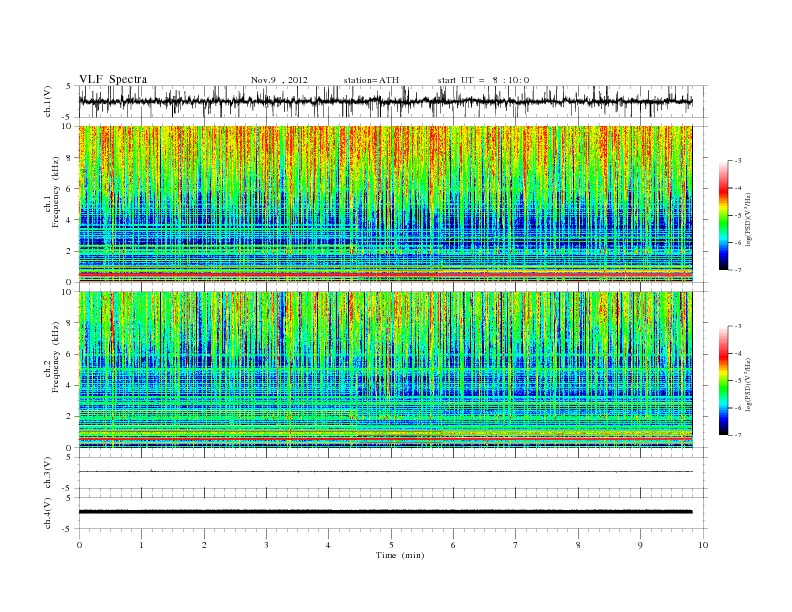Click the "10" tick on the time axis
792x612 pixels.
[703, 545]
